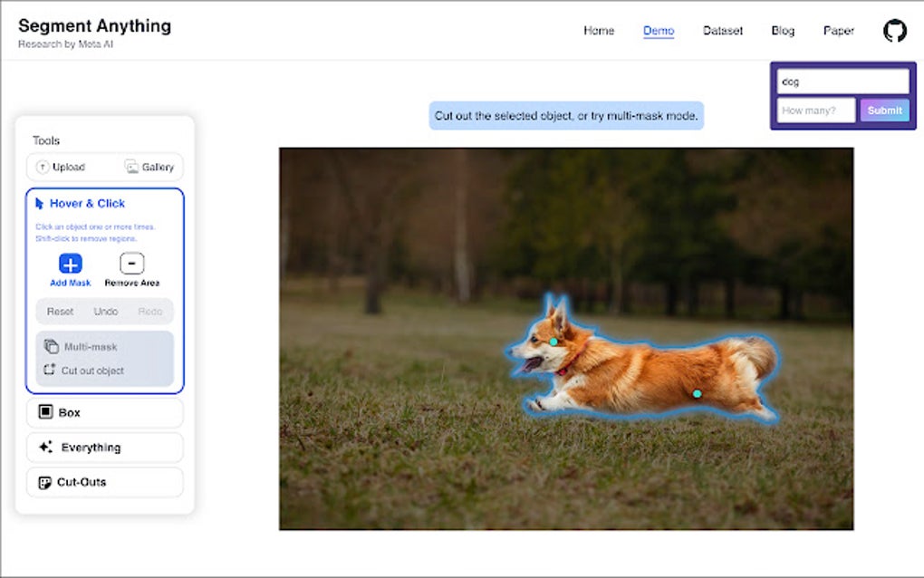924x578 pixels.
Task: Click the Undo button
Action: pyautogui.click(x=105, y=311)
